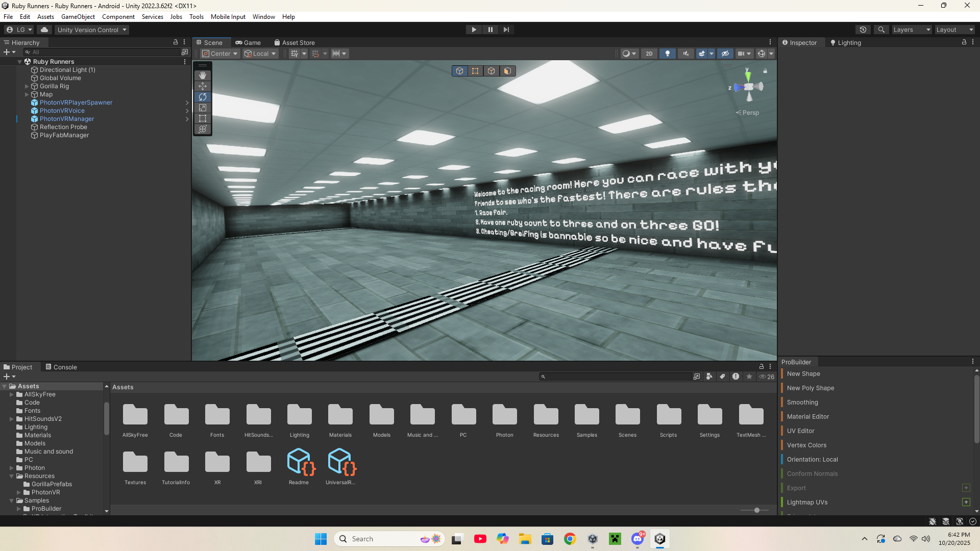
Task: Click the Play button
Action: (474, 30)
